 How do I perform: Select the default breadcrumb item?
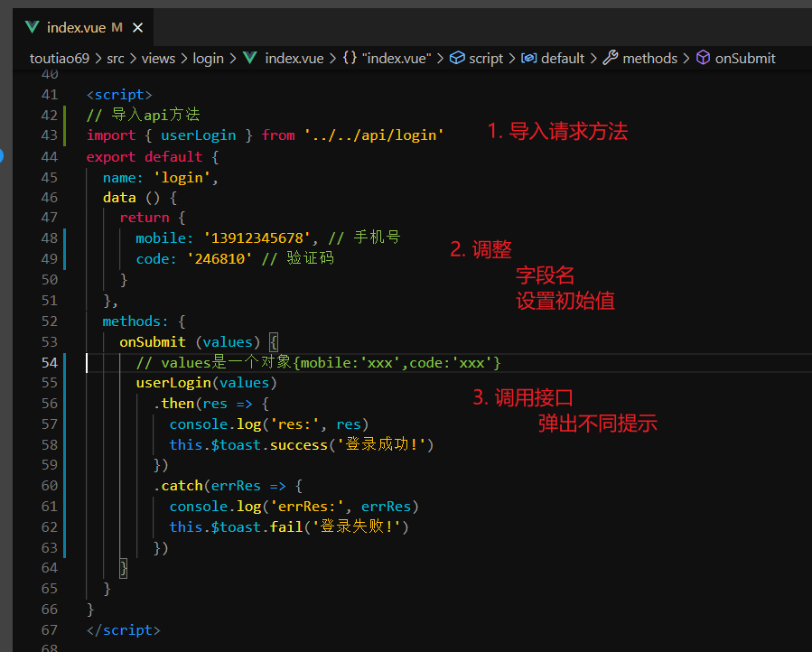(563, 59)
